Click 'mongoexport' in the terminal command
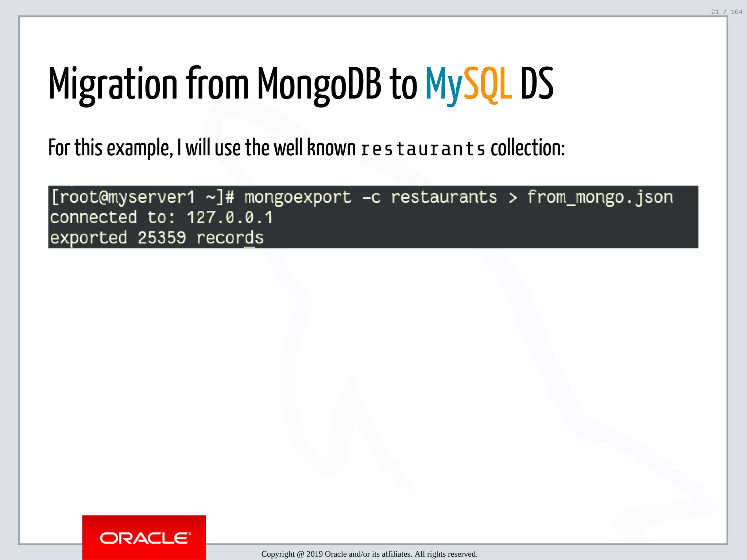The image size is (747, 560). (x=298, y=197)
